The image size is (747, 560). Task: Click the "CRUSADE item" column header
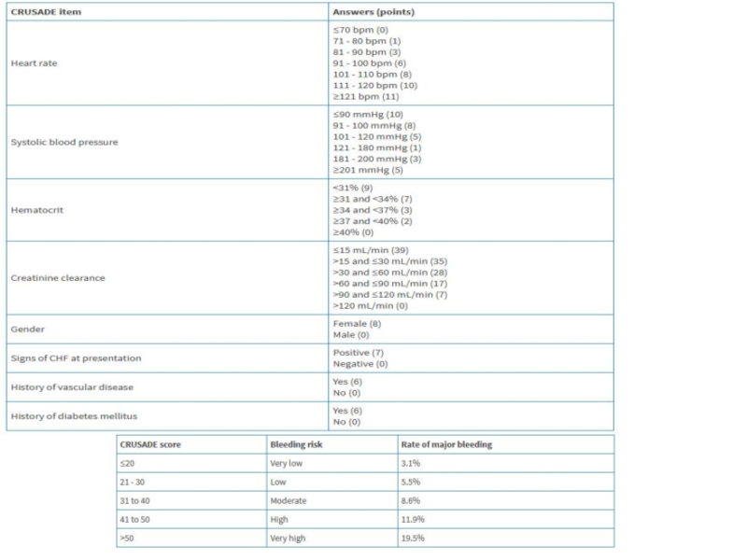coord(44,12)
